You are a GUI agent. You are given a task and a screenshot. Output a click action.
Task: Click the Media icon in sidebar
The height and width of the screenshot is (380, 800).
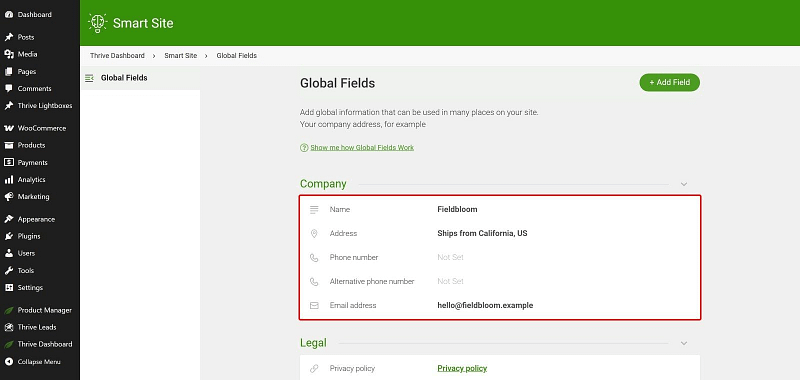(x=9, y=54)
